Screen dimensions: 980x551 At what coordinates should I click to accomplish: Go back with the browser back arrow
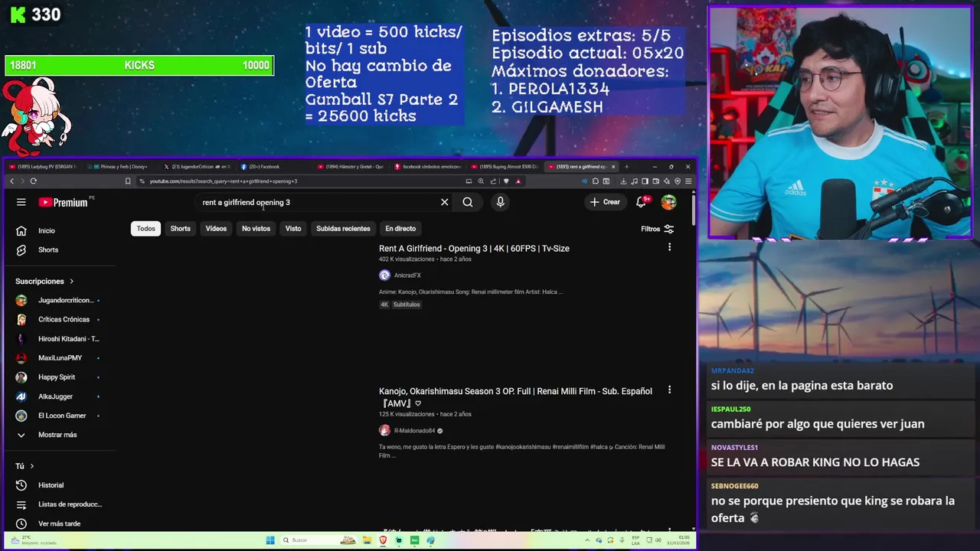[x=11, y=181]
